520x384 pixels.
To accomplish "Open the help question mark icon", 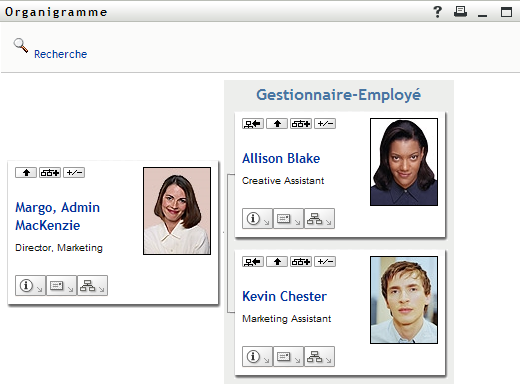I will 437,12.
